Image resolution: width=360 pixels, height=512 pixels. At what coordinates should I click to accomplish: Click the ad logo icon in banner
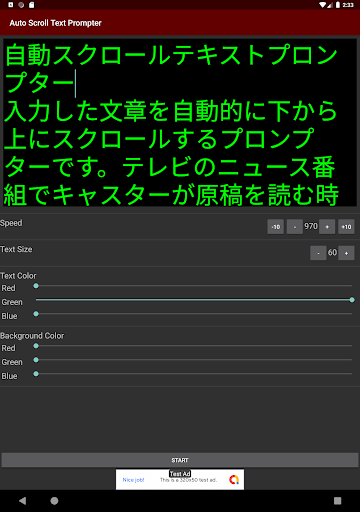click(234, 480)
